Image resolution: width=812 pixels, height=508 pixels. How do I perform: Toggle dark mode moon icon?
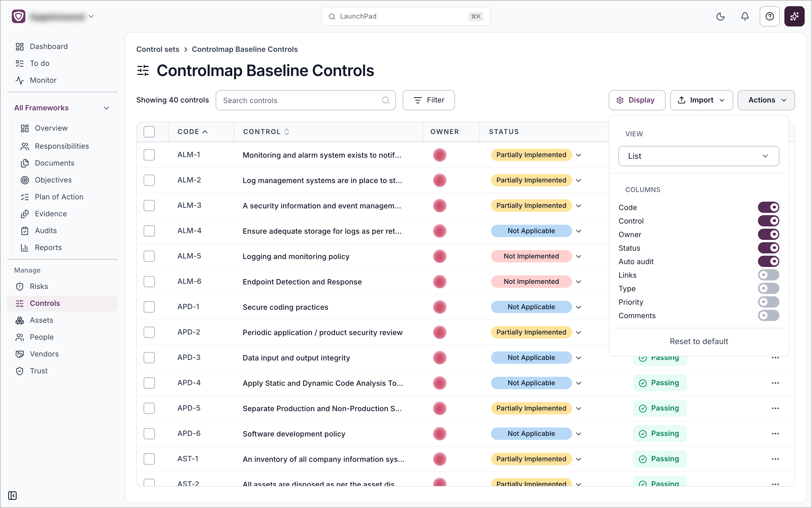720,16
